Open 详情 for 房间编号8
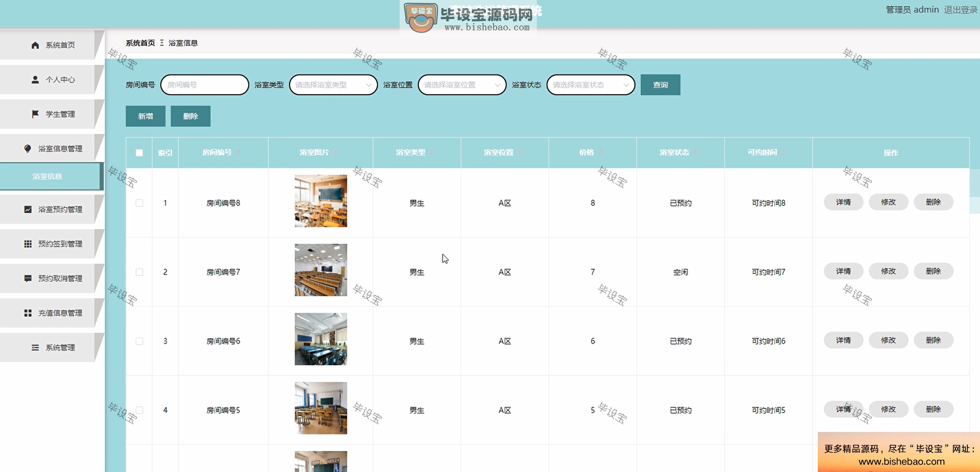This screenshot has height=472, width=980. click(844, 202)
